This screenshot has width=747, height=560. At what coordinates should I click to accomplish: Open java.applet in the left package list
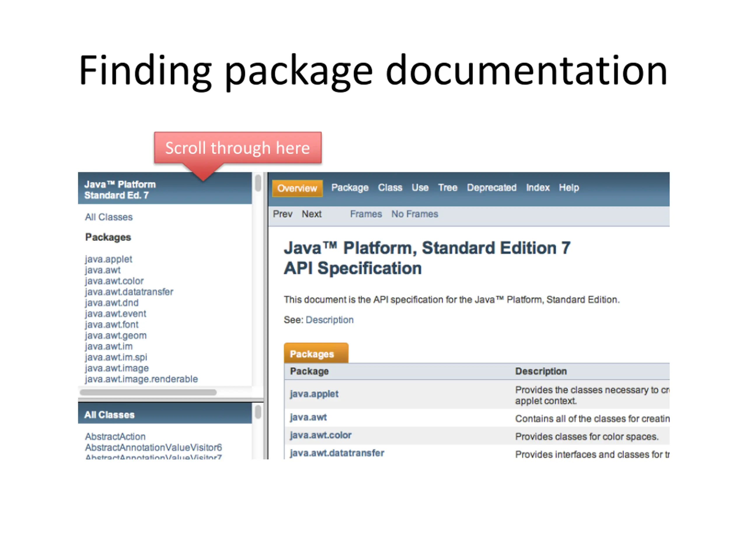pyautogui.click(x=109, y=259)
